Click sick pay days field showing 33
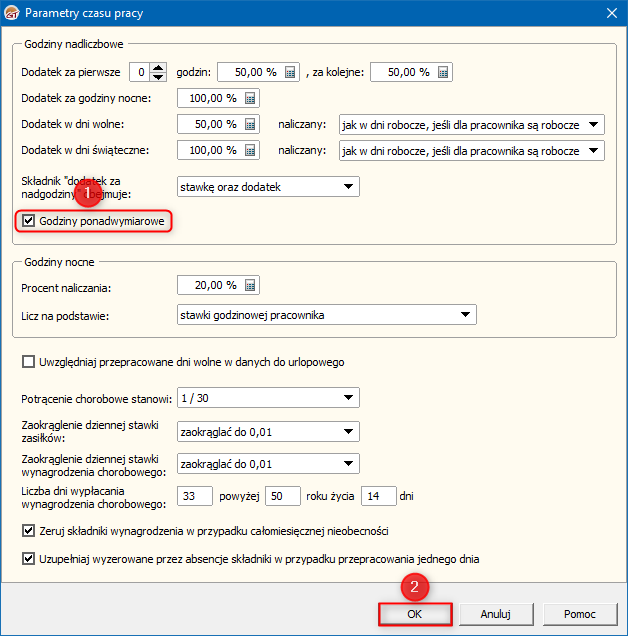Image resolution: width=628 pixels, height=636 pixels. [195, 496]
